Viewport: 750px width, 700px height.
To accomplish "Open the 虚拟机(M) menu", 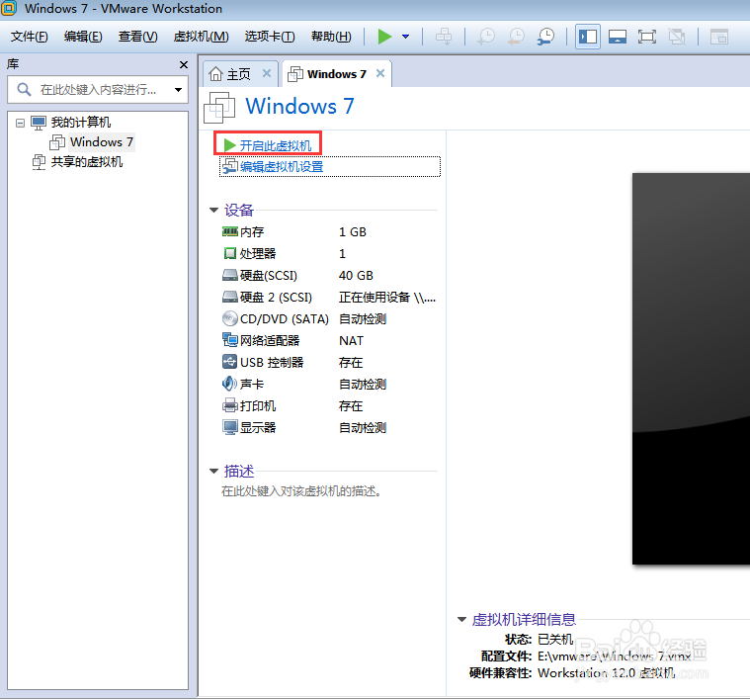I will (201, 37).
